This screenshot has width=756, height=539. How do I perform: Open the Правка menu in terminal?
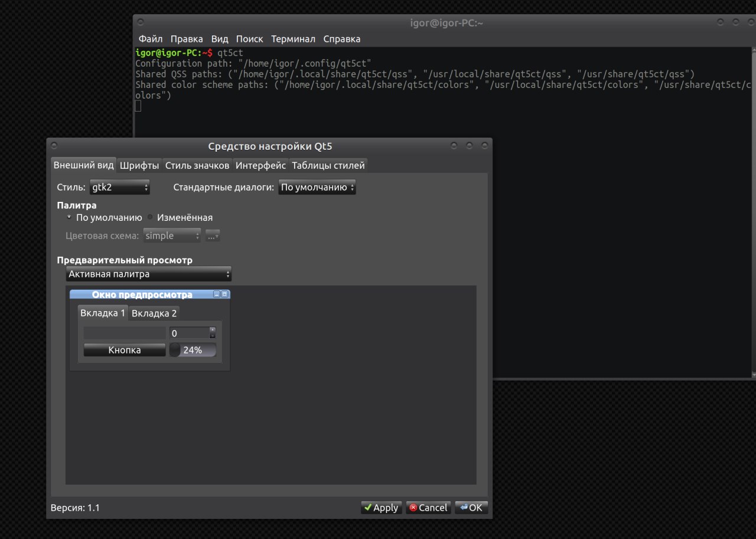[187, 39]
